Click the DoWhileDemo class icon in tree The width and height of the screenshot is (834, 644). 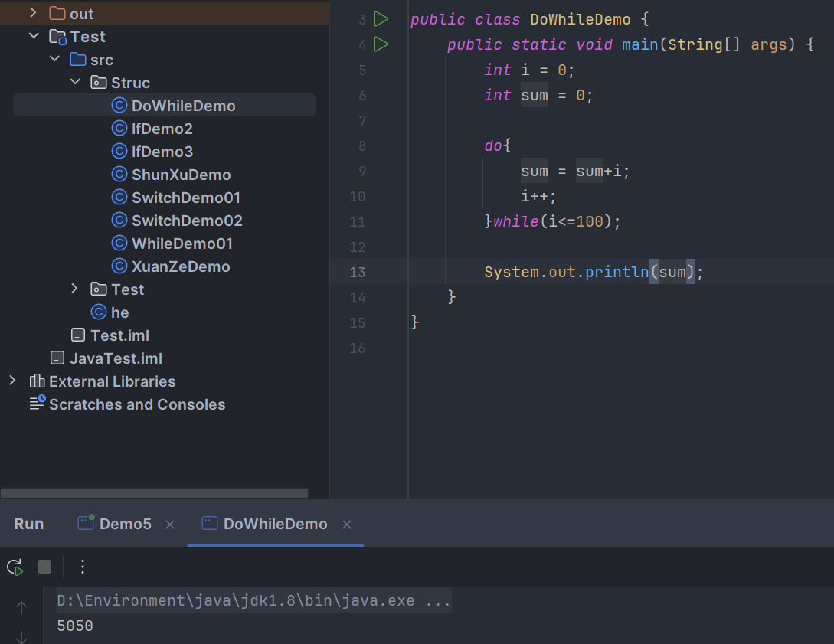pyautogui.click(x=119, y=106)
